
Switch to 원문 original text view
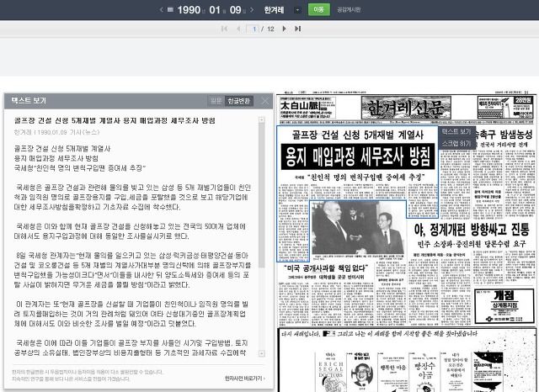point(216,101)
